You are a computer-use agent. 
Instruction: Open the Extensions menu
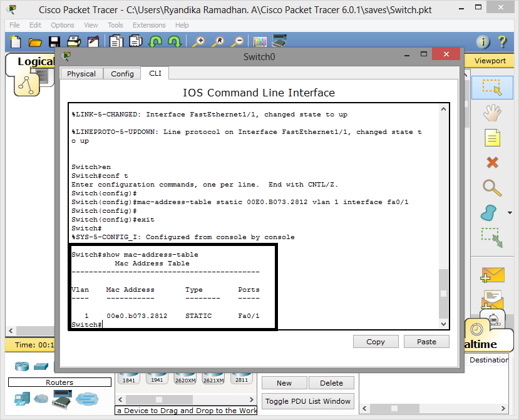149,25
